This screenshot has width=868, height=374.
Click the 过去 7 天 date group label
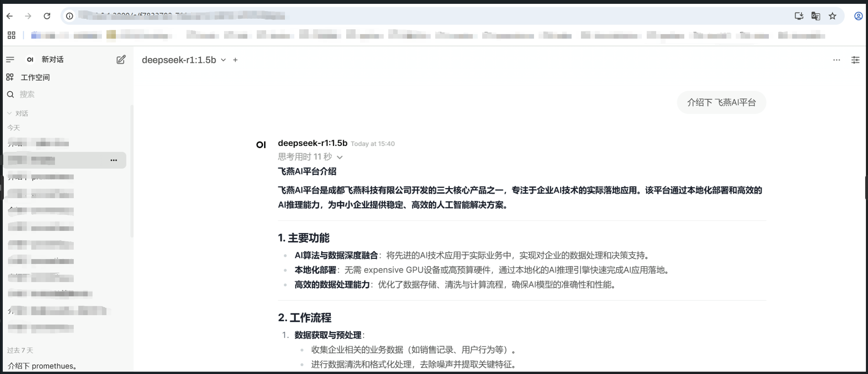click(20, 350)
